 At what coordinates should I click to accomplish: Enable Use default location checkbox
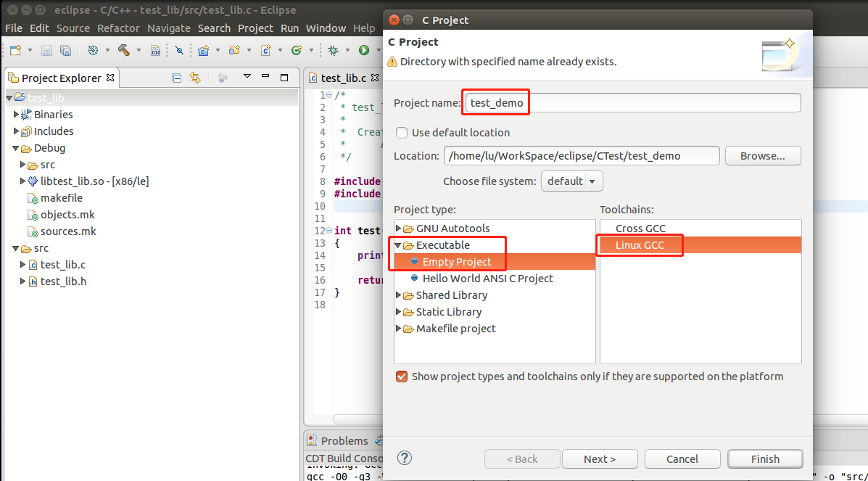click(402, 132)
